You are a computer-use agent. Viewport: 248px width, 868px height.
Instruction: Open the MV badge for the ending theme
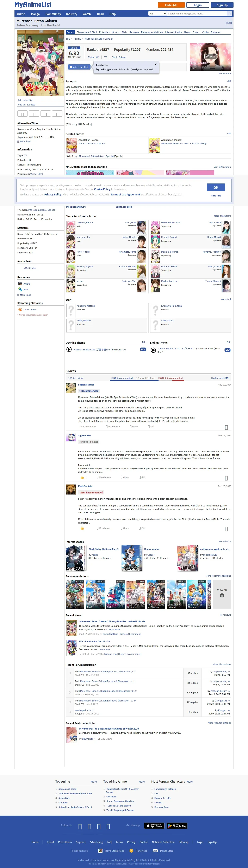coord(227,350)
